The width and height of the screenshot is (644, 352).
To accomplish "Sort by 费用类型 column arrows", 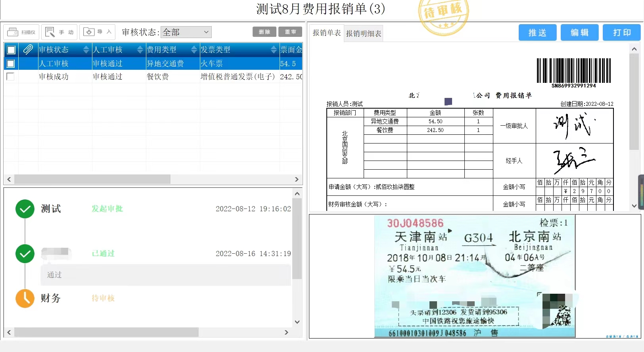I will (194, 50).
